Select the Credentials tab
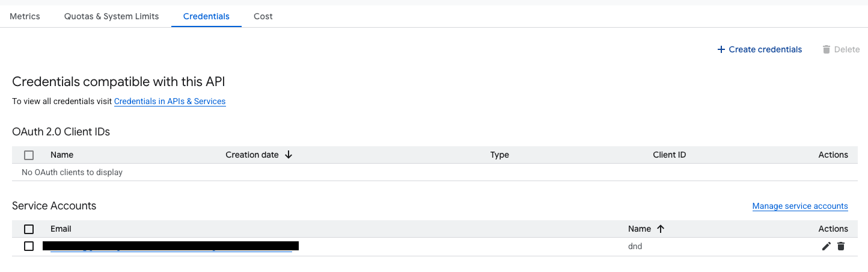Image resolution: width=868 pixels, height=272 pixels. tap(206, 16)
